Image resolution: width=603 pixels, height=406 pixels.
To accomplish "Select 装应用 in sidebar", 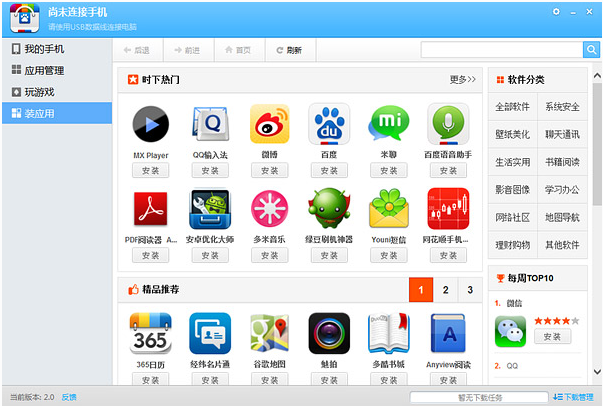I will pos(57,113).
